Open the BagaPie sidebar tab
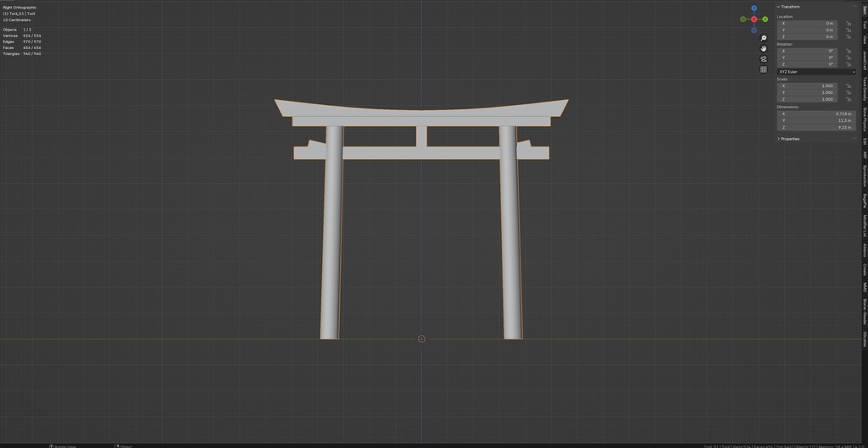 865,200
